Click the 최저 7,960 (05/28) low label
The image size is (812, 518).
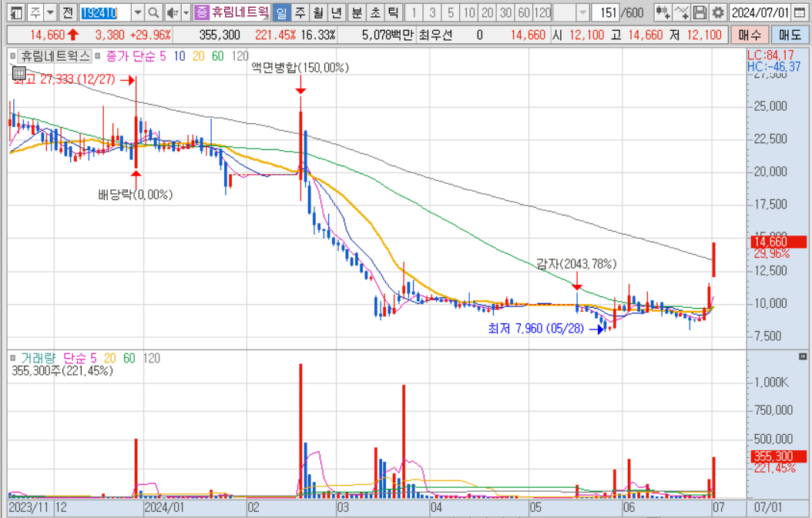tap(536, 329)
